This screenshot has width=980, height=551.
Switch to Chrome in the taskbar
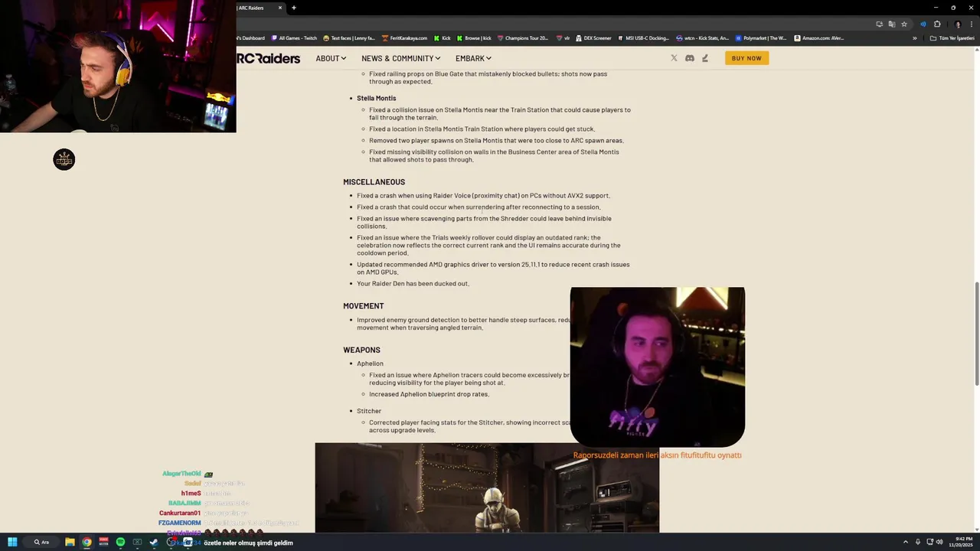87,542
